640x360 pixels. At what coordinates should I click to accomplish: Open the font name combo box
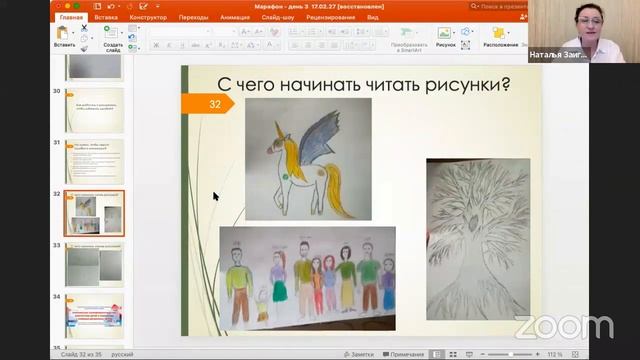[181, 31]
